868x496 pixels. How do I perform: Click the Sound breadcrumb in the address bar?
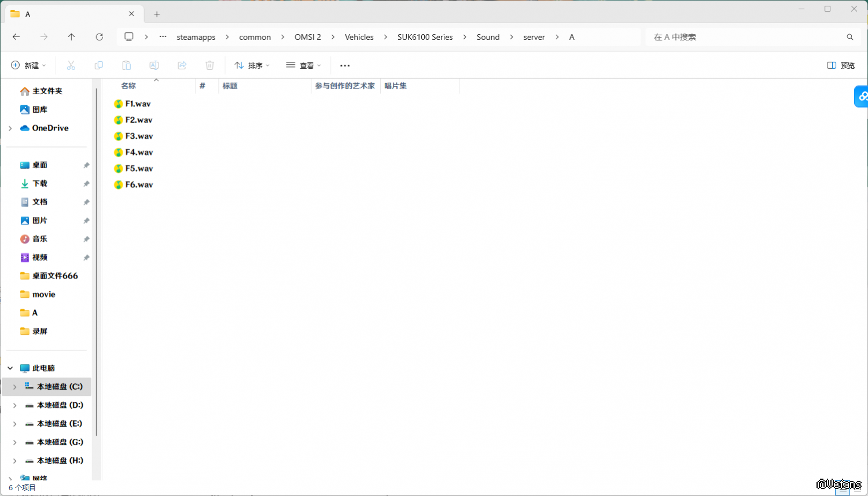(x=488, y=37)
